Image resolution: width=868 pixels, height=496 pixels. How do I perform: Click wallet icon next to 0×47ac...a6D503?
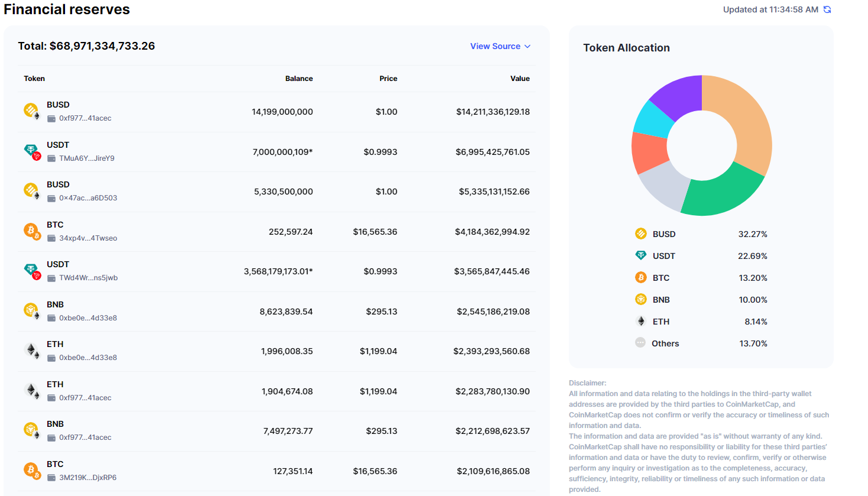[51, 198]
